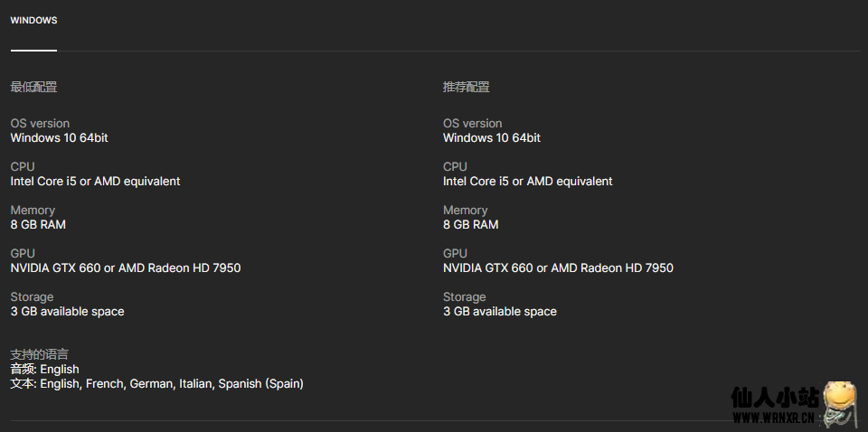Click the 仙人小站 watermark logo text

[775, 397]
